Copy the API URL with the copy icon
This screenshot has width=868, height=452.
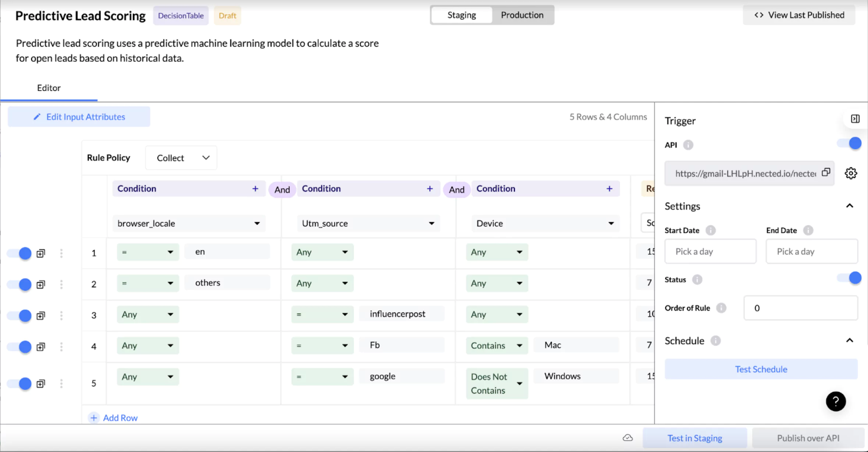[x=826, y=172]
